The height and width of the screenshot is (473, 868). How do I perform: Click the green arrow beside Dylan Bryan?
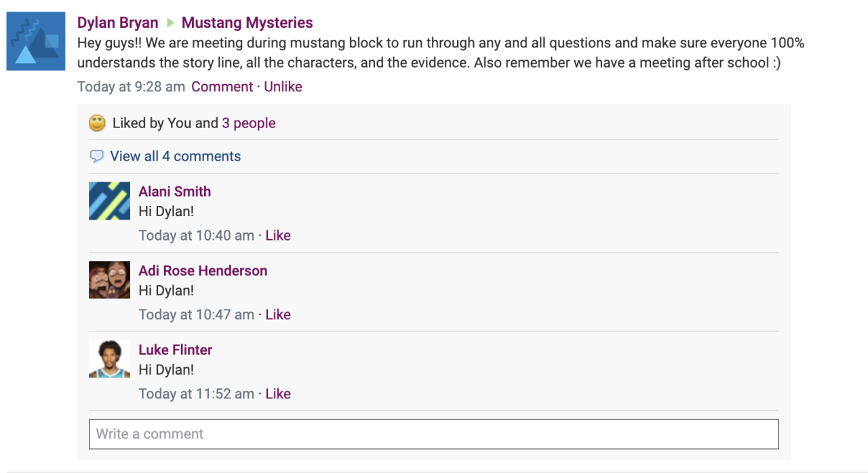[x=170, y=23]
